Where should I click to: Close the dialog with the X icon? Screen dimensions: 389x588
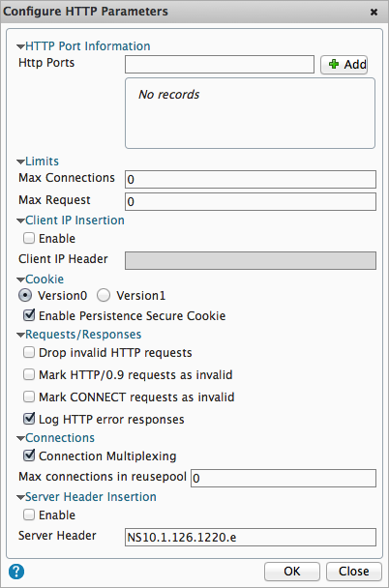pyautogui.click(x=374, y=12)
